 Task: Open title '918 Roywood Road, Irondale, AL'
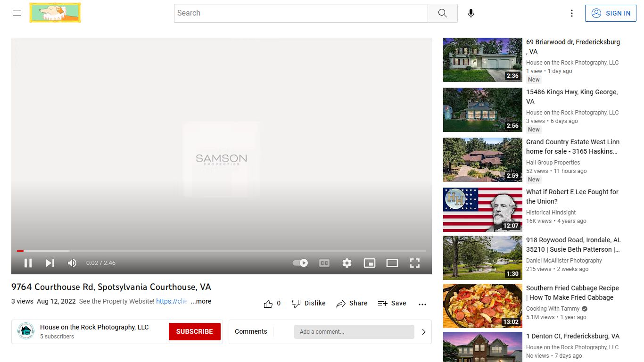pos(573,245)
